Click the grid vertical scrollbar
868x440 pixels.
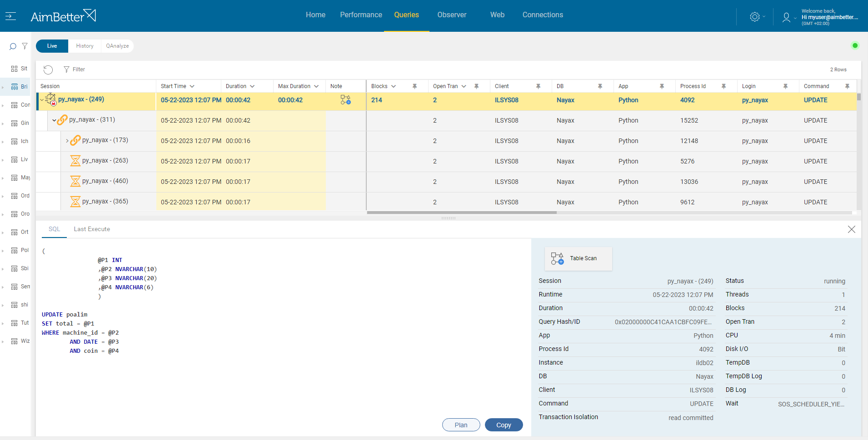[859, 97]
